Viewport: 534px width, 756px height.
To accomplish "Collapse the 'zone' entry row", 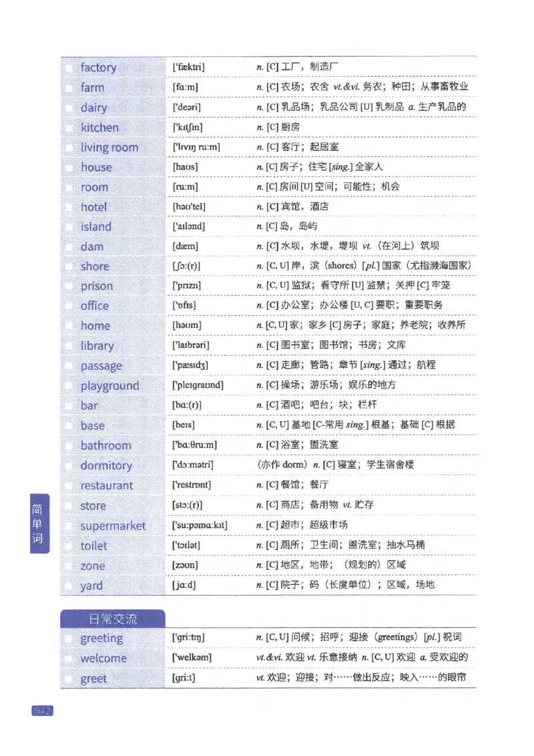I will click(x=93, y=566).
